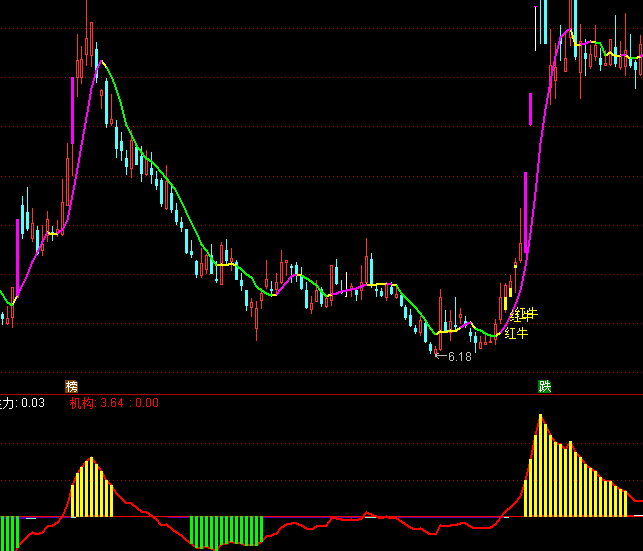Click the tall magenta signal bar below 跌 rally

pyautogui.click(x=523, y=210)
